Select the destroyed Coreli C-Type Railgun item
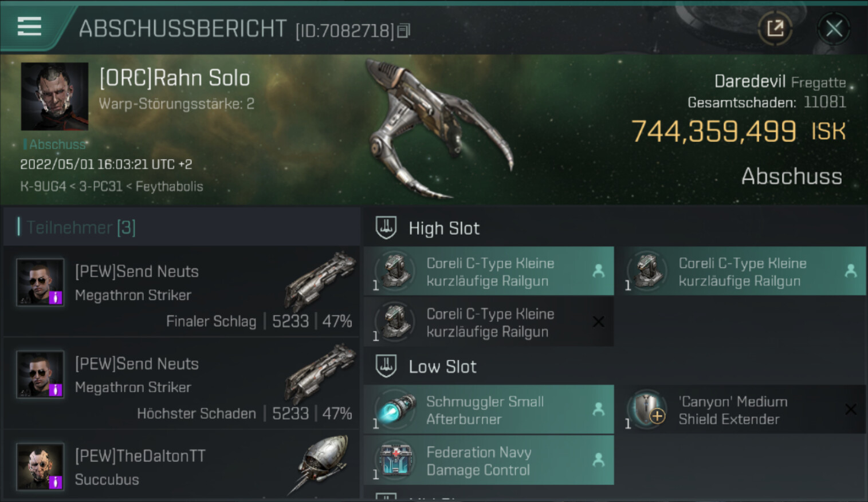 [489, 322]
